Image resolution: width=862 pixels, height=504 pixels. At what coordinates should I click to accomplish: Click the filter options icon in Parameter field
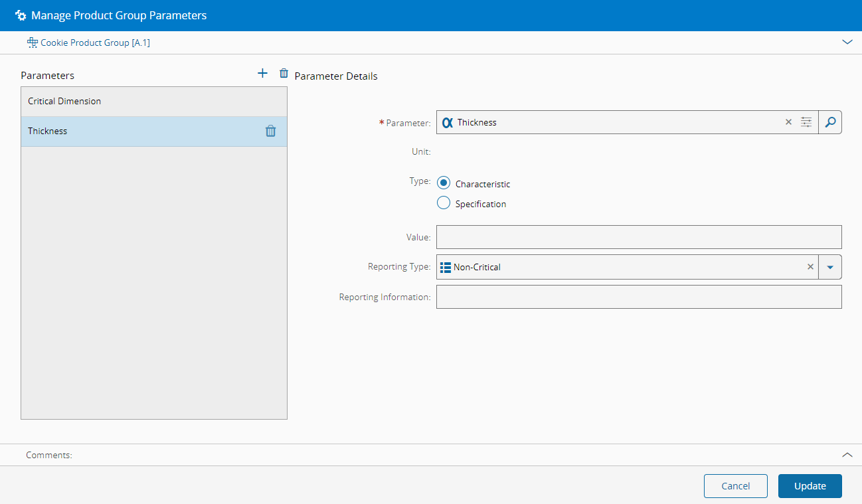click(806, 122)
